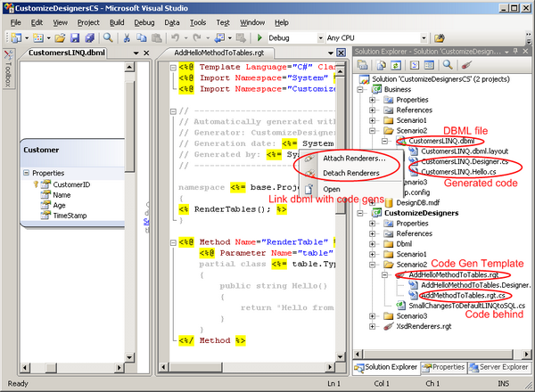Click the Auto Hide pin on Solution Explorer

(x=515, y=52)
